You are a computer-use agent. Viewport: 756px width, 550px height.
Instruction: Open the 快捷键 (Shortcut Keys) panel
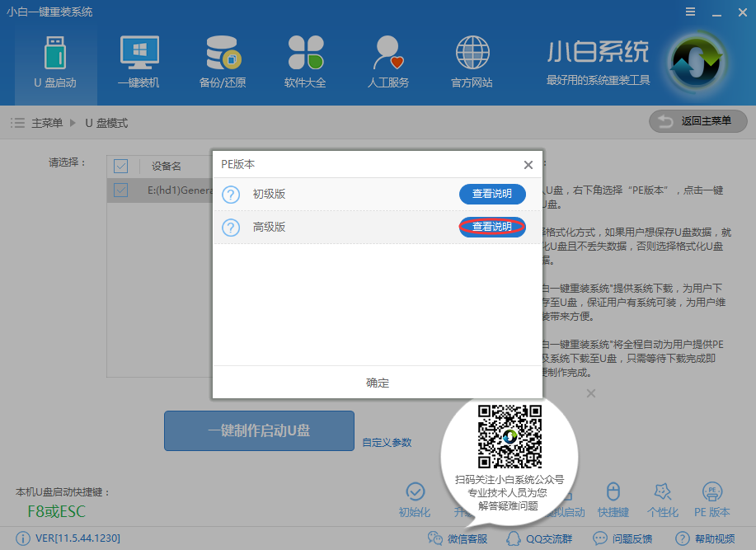(x=613, y=499)
